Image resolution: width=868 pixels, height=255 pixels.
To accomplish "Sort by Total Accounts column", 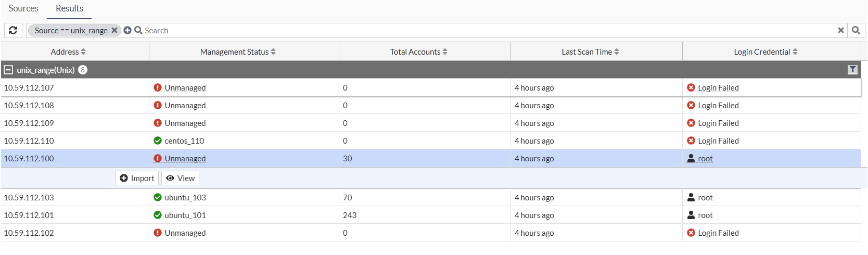I will [419, 52].
